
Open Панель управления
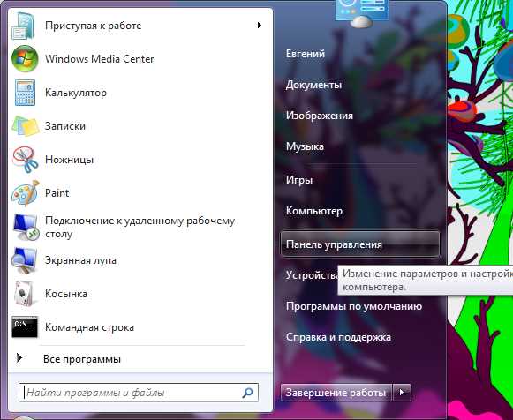pos(360,244)
